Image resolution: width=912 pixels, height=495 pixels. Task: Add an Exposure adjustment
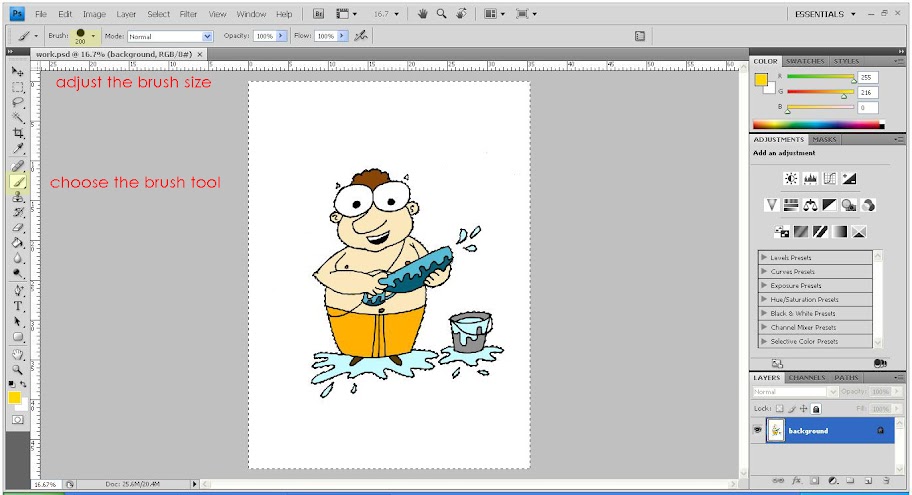pyautogui.click(x=849, y=179)
